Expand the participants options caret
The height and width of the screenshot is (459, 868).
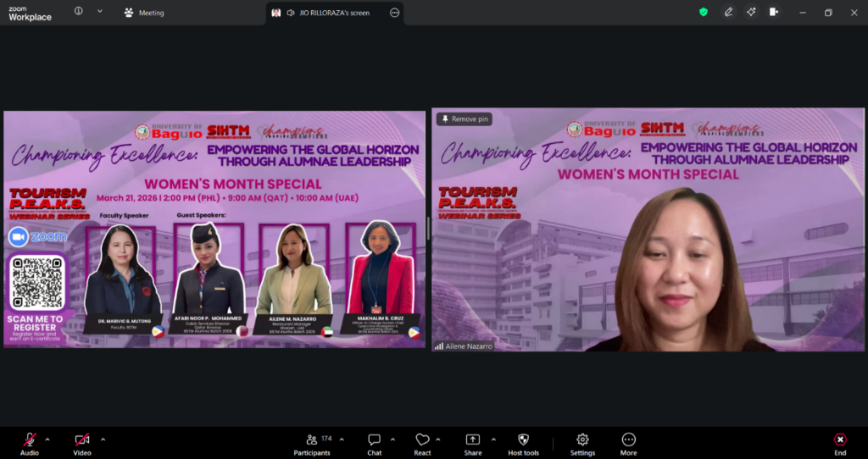click(x=342, y=440)
